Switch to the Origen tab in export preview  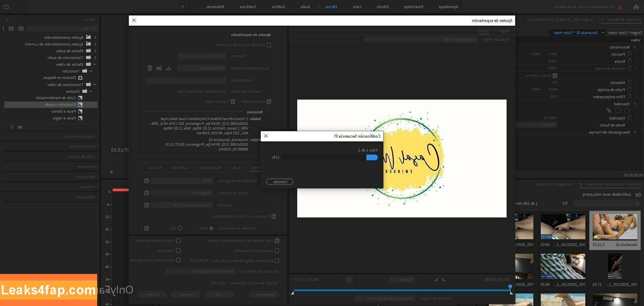tap(504, 31)
